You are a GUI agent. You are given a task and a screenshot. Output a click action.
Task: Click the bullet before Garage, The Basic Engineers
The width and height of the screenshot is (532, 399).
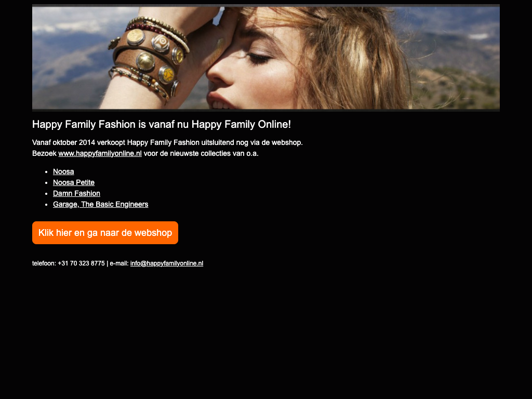click(46, 205)
